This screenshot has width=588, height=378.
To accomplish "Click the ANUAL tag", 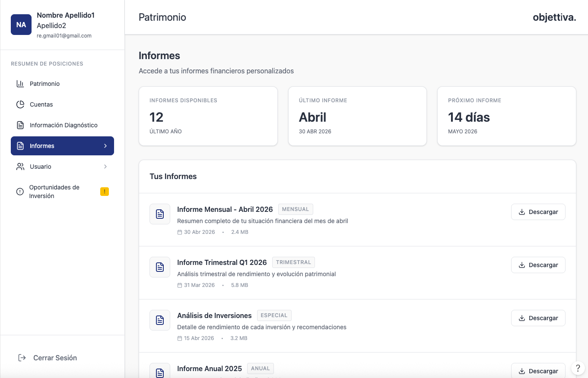I will (x=261, y=369).
